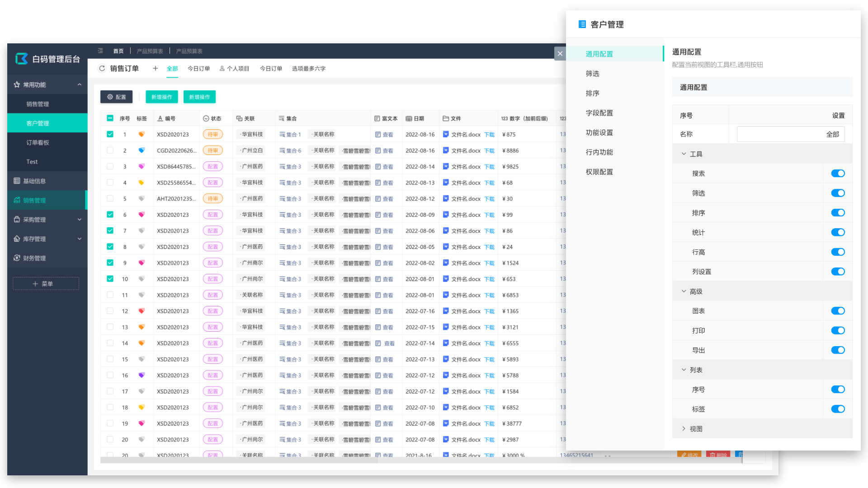Turn off the 行高 switch
Image resolution: width=868 pixels, height=488 pixels.
tap(838, 252)
